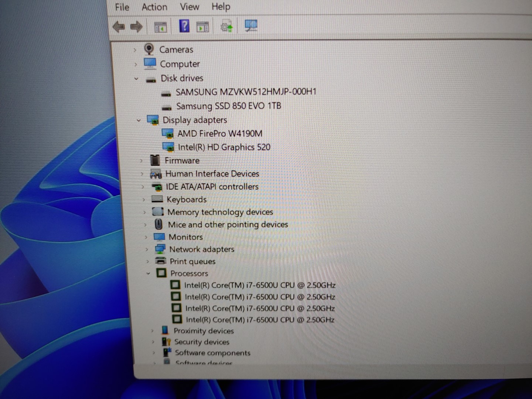Click the Show/Hide Console Tree icon
This screenshot has width=532, height=399.
(x=160, y=27)
